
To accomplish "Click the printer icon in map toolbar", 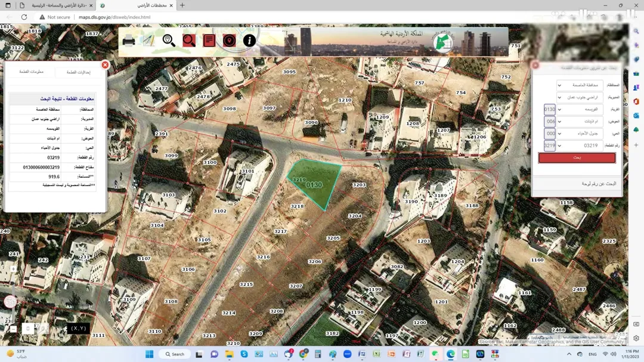I will pyautogui.click(x=129, y=41).
